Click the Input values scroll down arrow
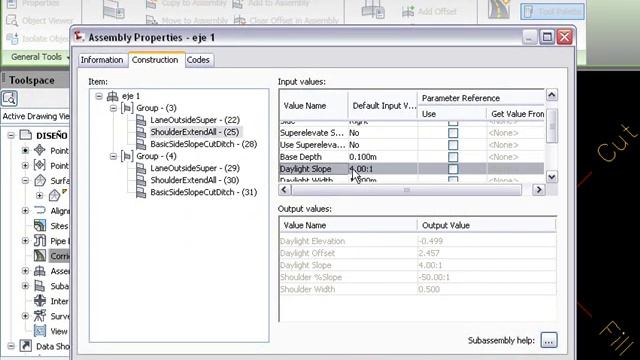640x360 pixels. click(x=552, y=177)
